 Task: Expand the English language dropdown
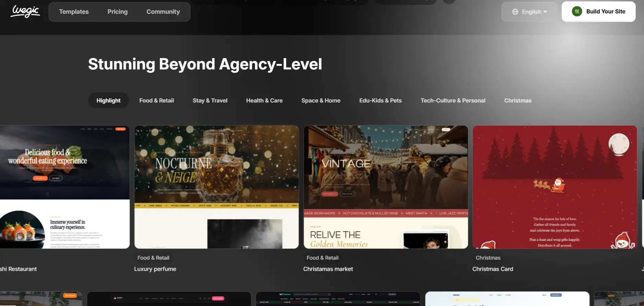coord(529,12)
